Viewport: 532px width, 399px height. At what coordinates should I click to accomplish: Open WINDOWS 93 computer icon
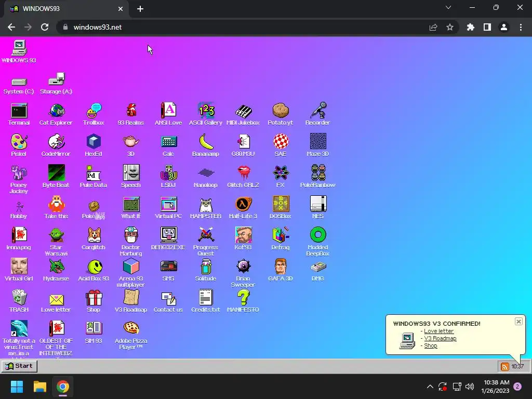point(19,51)
